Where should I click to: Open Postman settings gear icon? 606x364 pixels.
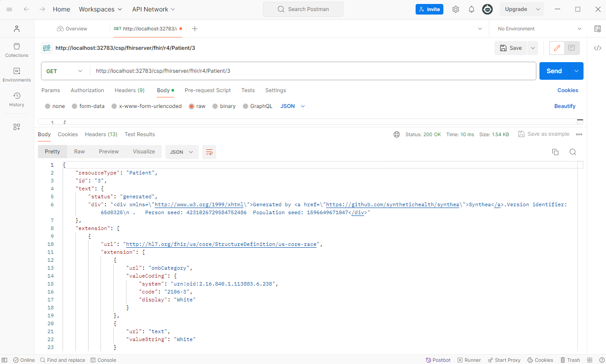(456, 9)
